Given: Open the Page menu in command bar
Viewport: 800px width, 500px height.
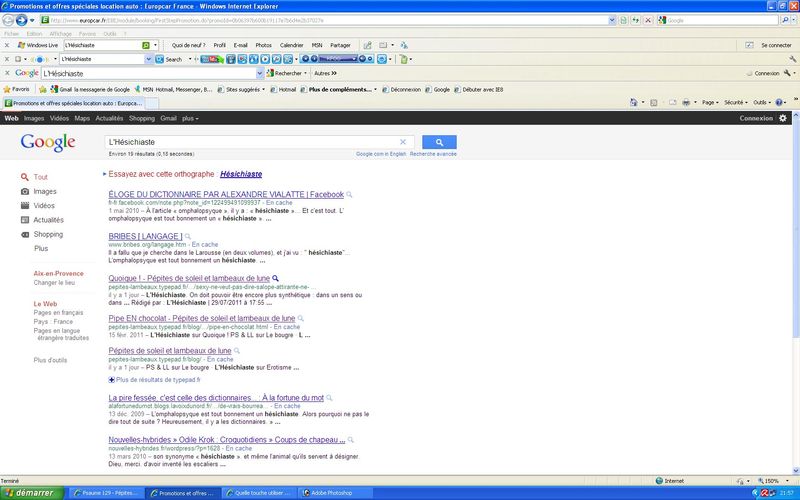Looking at the screenshot, I should click(x=708, y=103).
